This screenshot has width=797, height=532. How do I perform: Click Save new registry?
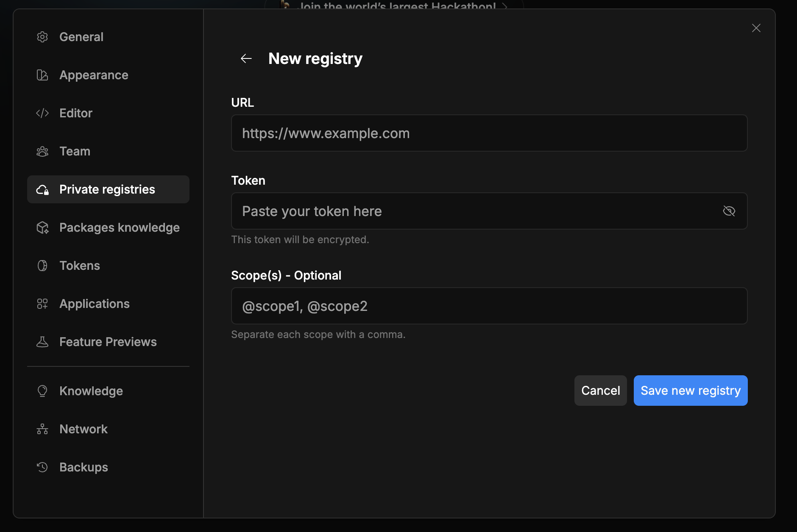point(690,391)
